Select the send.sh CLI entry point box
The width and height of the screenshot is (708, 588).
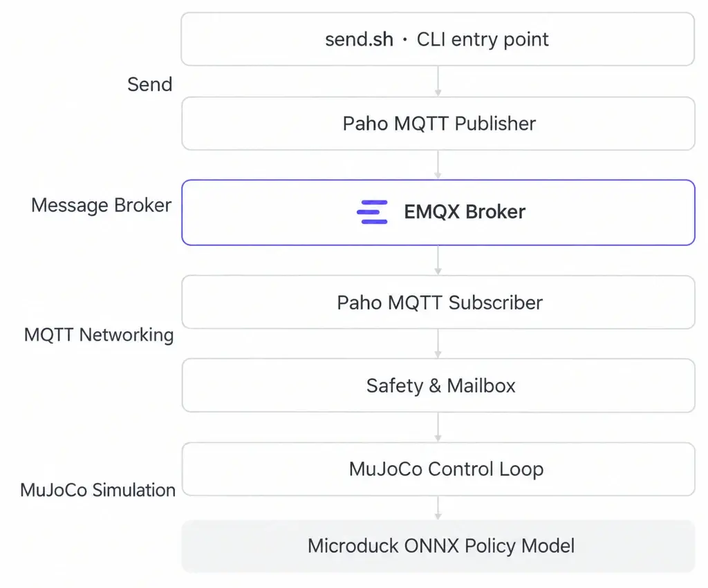tap(438, 39)
